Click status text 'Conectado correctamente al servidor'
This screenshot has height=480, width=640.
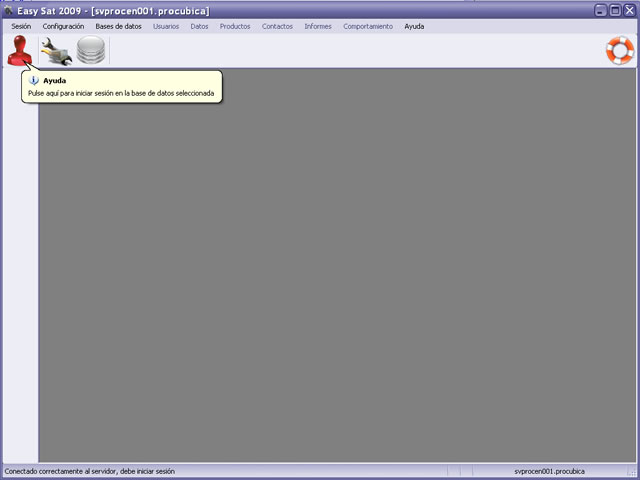point(60,471)
